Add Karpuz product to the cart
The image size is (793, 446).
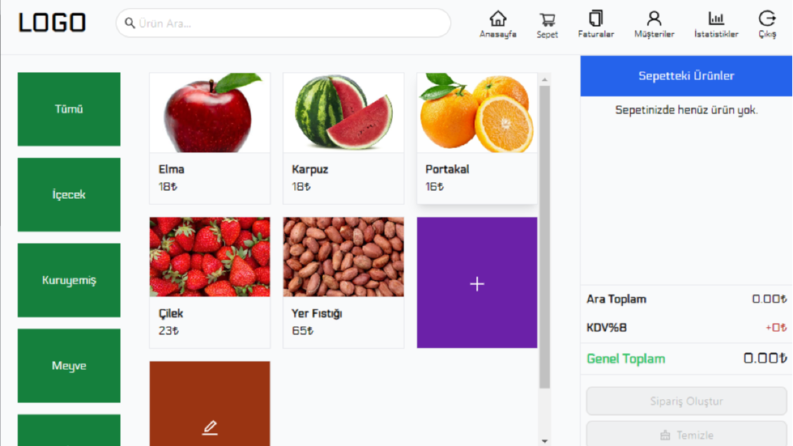coord(343,138)
